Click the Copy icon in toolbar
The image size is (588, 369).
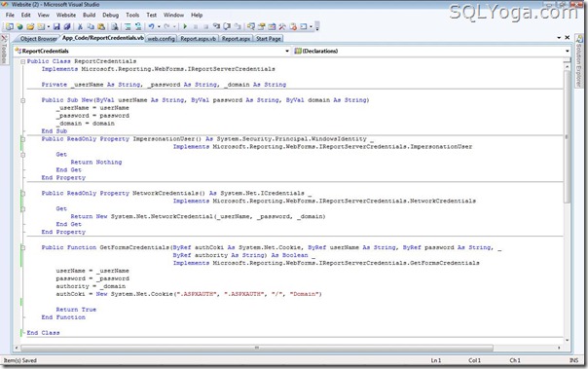(x=91, y=26)
